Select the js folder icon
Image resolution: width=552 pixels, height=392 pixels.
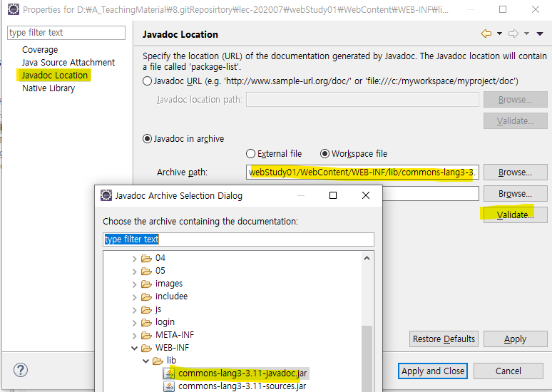[146, 309]
